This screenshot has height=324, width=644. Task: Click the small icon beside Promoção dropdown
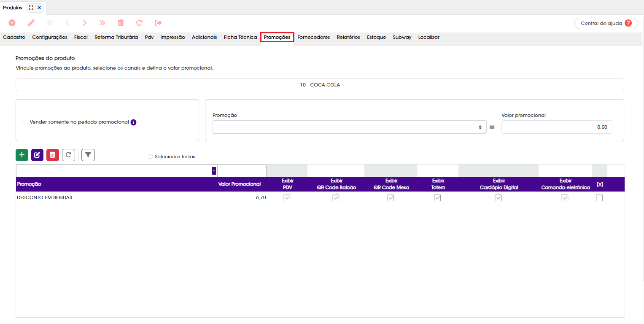point(492,127)
